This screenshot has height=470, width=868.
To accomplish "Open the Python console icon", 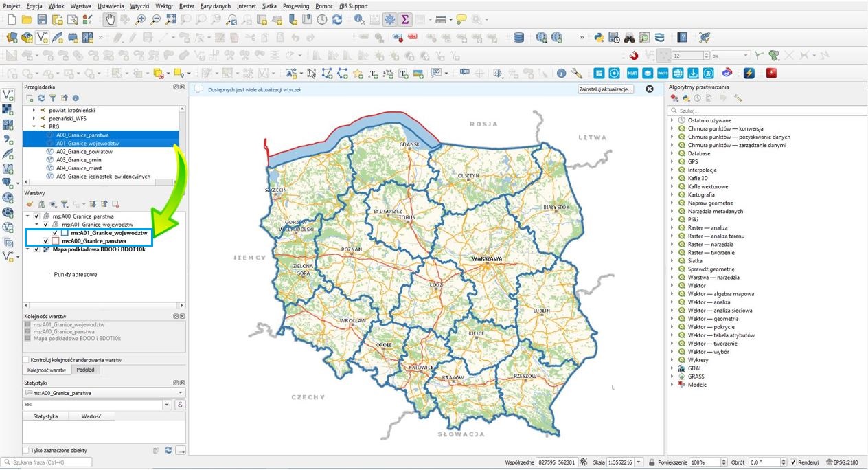I will [x=599, y=38].
